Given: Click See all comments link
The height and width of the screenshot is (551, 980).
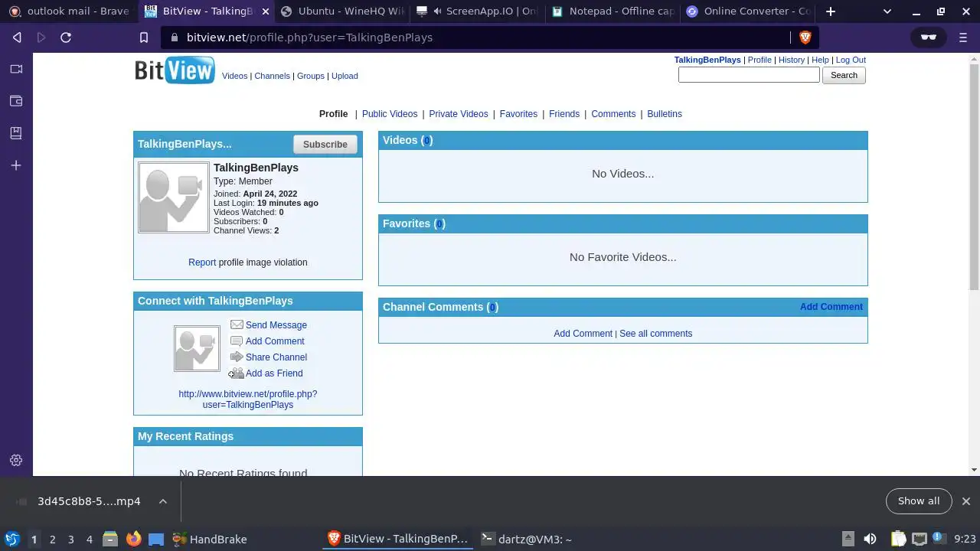Looking at the screenshot, I should tap(655, 334).
